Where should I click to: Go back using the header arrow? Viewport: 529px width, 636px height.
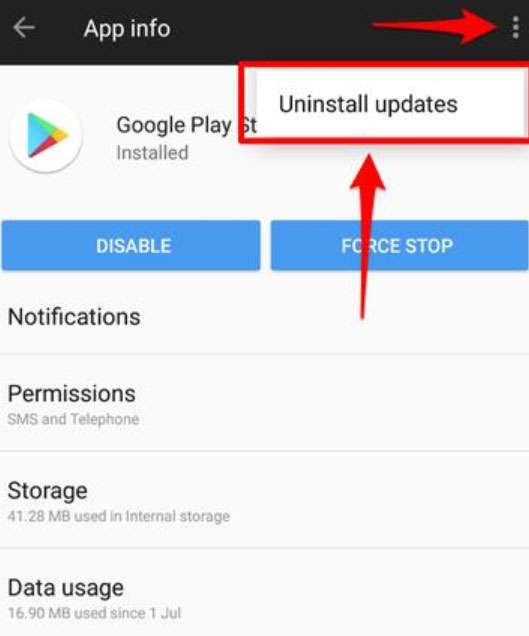click(x=24, y=28)
